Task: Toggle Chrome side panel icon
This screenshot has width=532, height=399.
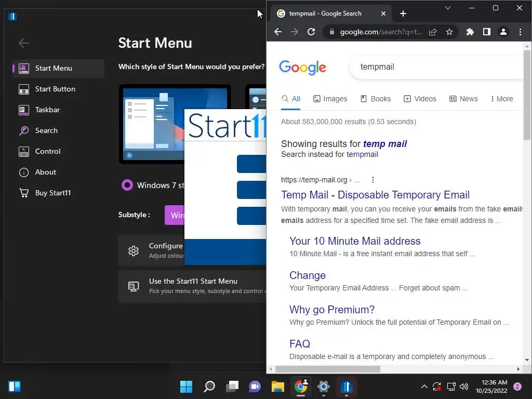Action: click(486, 32)
